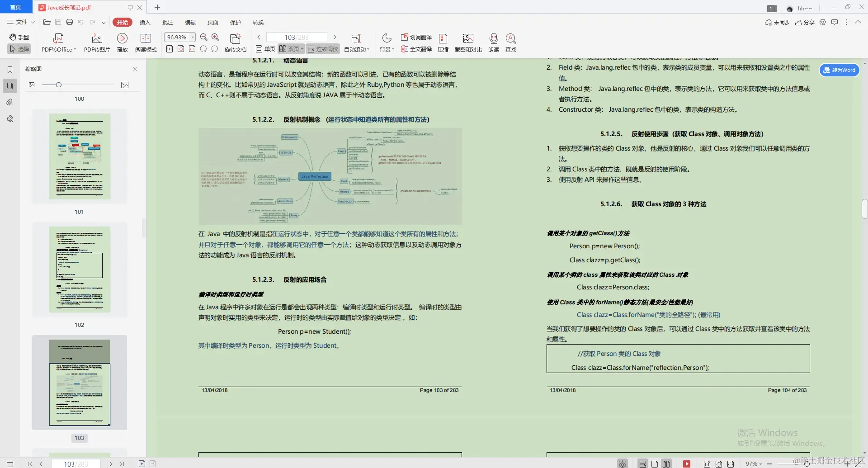This screenshot has height=468, width=868.
Task: Start 朗读 read-aloud mode
Action: pyautogui.click(x=493, y=42)
